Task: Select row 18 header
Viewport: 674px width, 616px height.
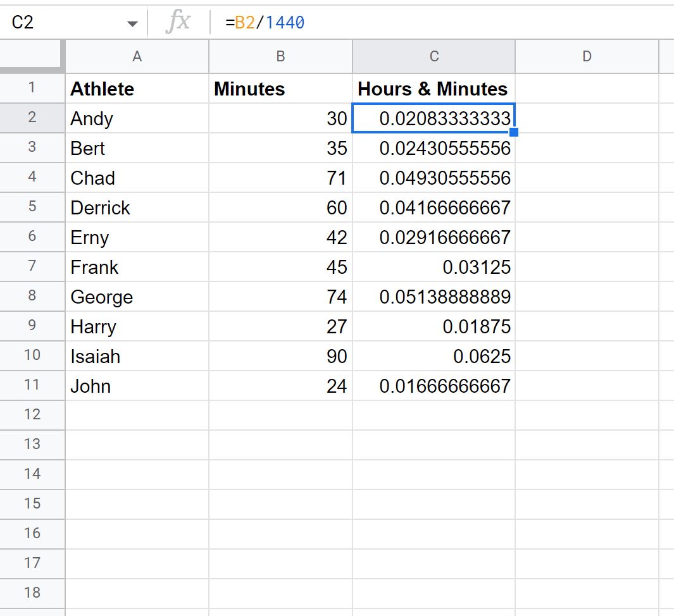Action: point(32,593)
